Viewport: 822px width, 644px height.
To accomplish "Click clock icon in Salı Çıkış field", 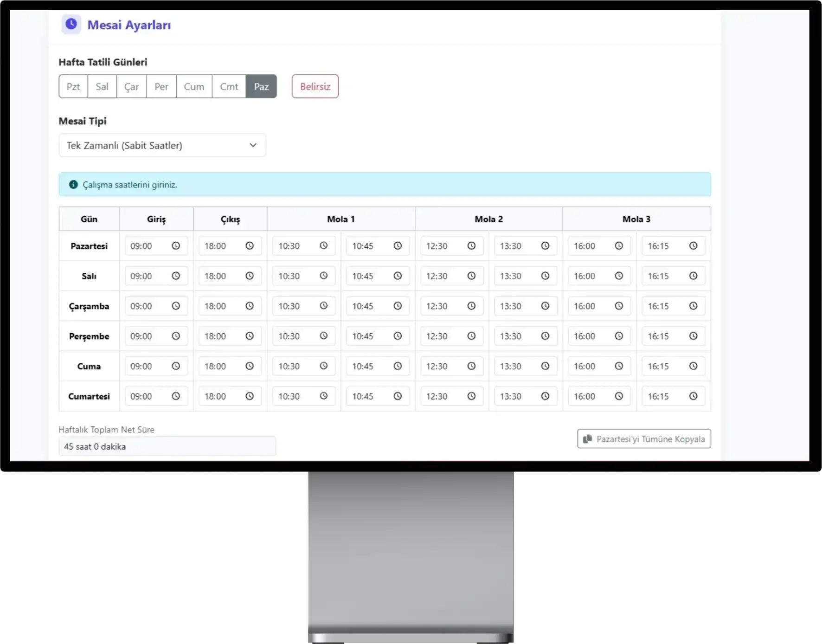I will (x=250, y=276).
